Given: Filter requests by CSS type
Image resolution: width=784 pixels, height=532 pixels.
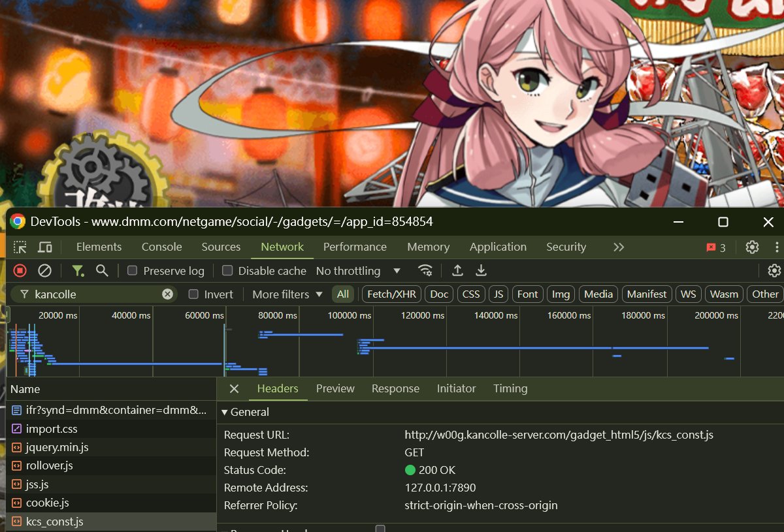Looking at the screenshot, I should click(x=471, y=294).
